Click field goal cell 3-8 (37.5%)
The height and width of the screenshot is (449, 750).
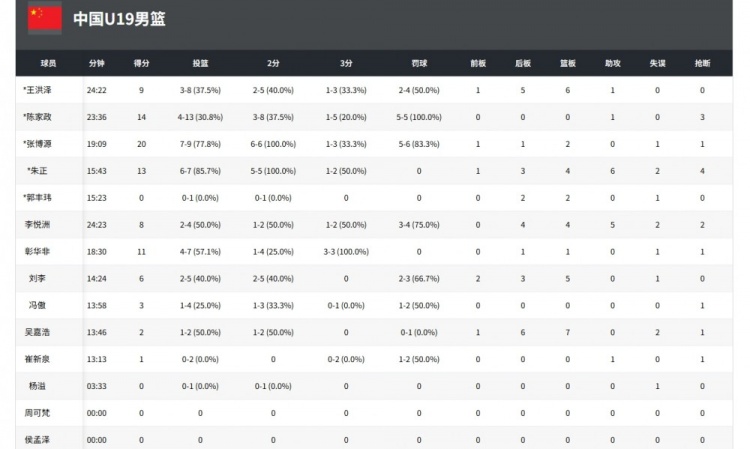[x=200, y=90]
